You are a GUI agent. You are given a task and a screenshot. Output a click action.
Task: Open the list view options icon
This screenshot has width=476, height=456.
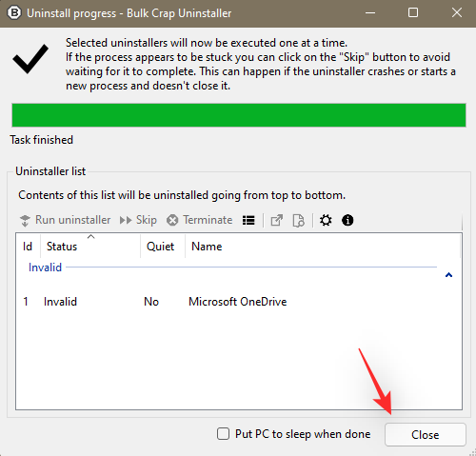248,220
